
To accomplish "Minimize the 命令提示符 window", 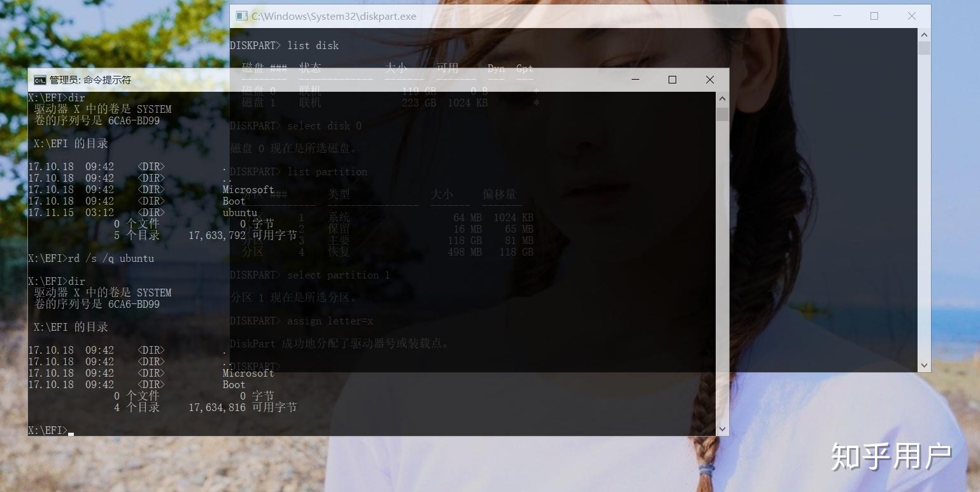I will click(635, 80).
